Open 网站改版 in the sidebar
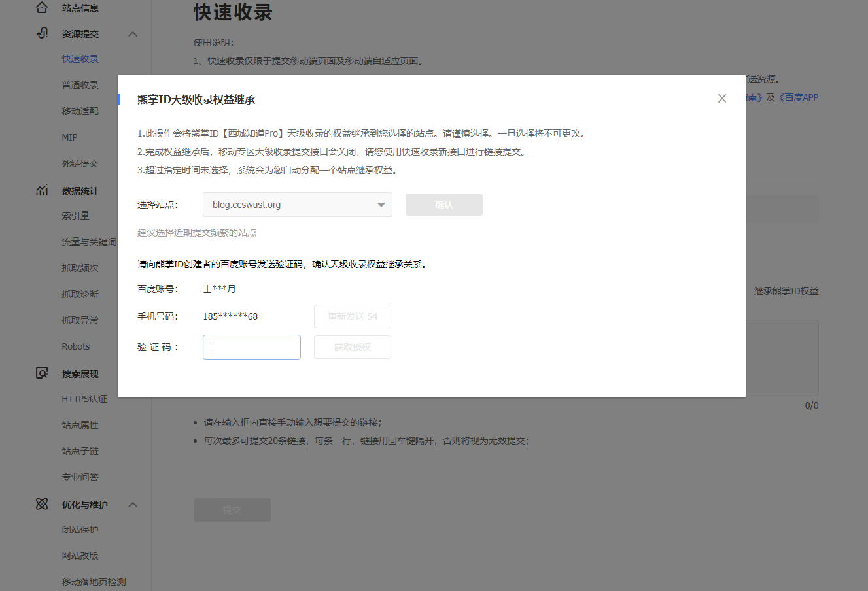This screenshot has width=868, height=591. tap(80, 556)
